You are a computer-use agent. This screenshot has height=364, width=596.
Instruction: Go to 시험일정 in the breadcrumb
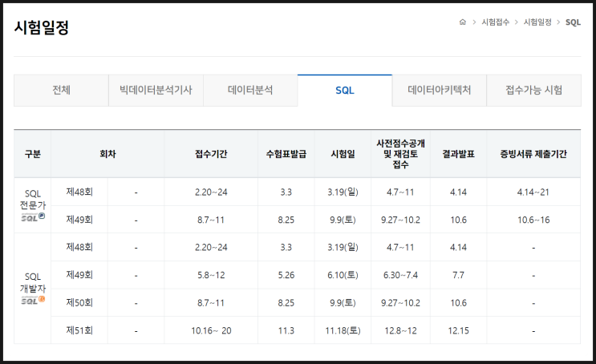(x=537, y=22)
